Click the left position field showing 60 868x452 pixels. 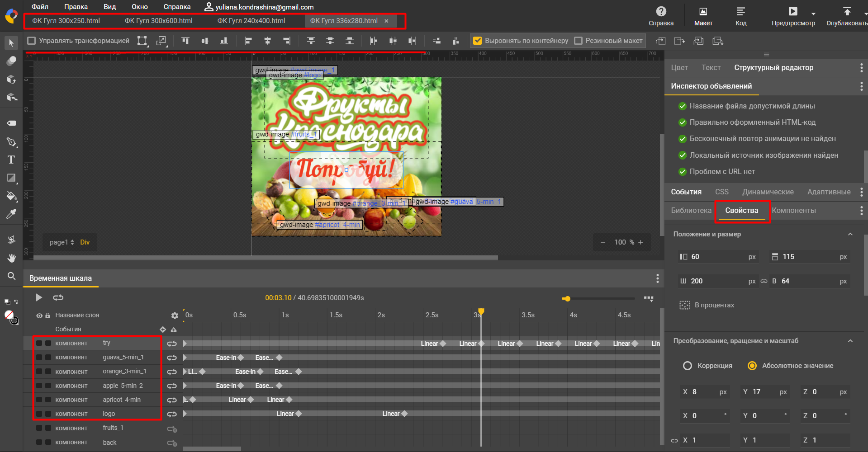(717, 257)
